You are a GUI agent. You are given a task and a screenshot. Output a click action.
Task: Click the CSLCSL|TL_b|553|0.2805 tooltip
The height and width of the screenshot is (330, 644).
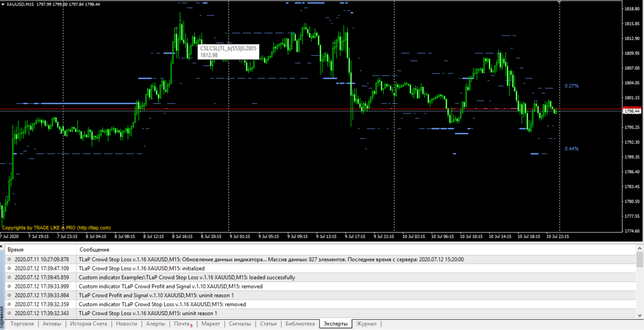pyautogui.click(x=228, y=51)
